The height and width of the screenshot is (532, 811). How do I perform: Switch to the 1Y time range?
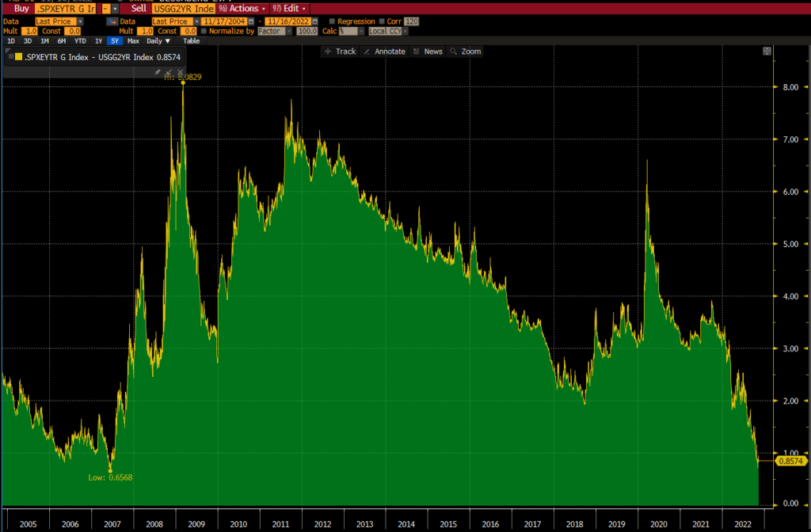tap(98, 40)
